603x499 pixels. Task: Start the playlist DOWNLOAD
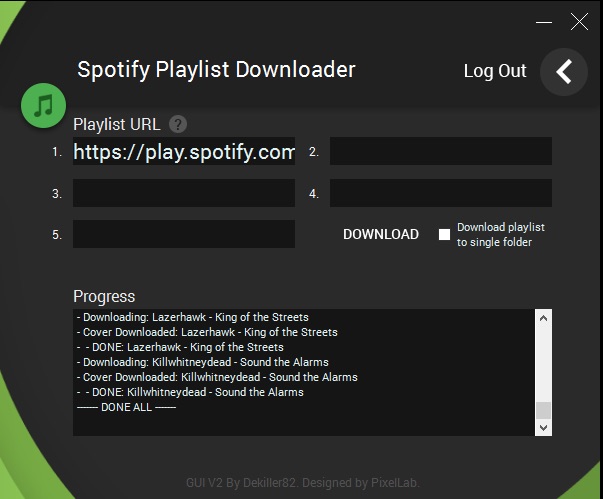click(381, 234)
